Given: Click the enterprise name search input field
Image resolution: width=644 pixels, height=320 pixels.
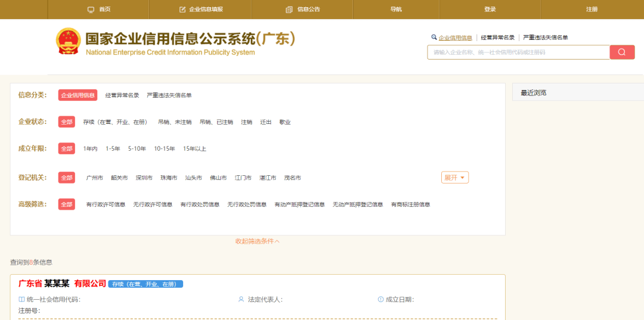Looking at the screenshot, I should [518, 52].
